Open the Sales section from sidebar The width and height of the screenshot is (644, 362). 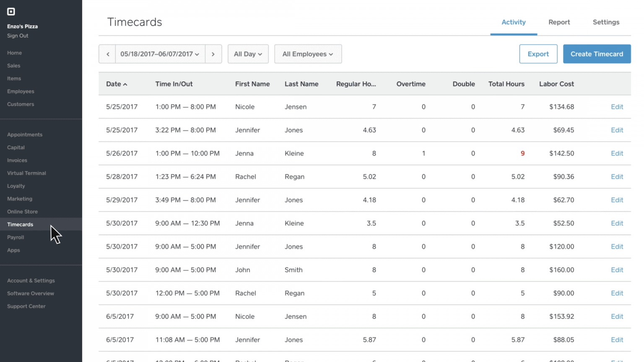tap(13, 65)
